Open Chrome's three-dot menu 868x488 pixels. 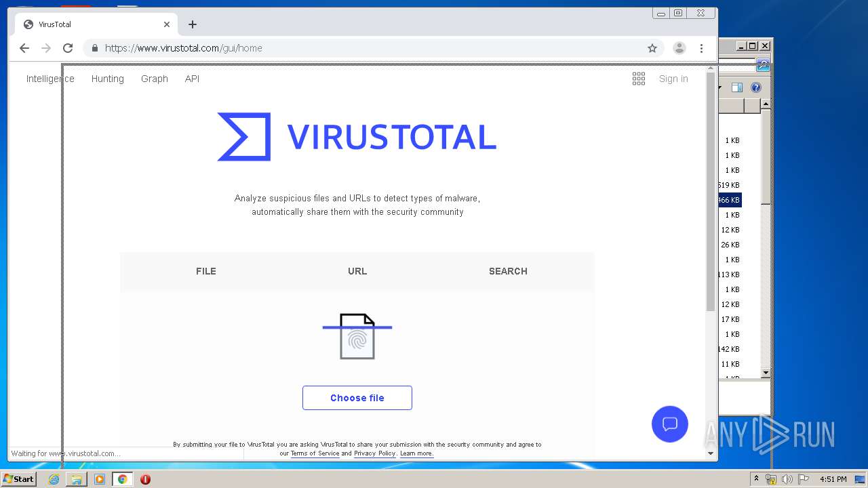click(701, 48)
